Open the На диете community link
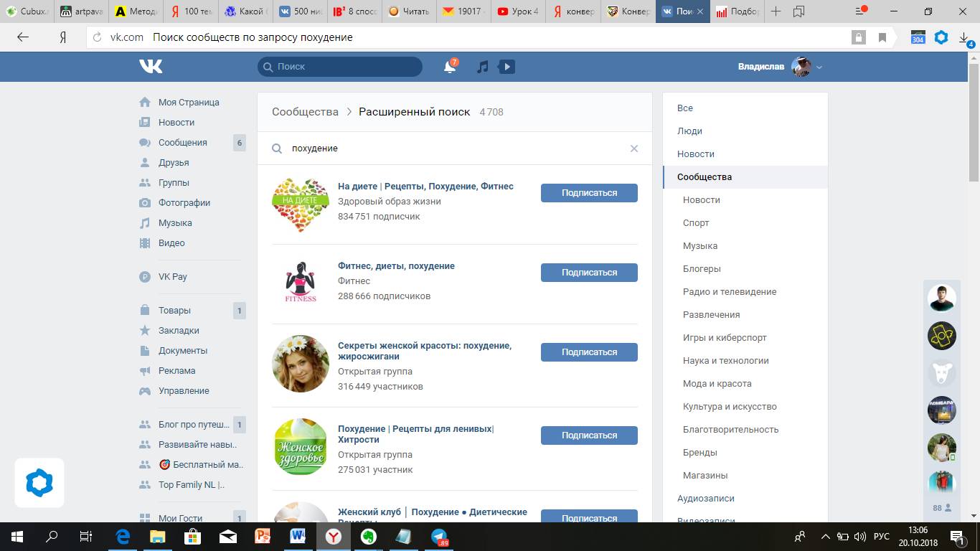980x551 pixels. pyautogui.click(x=425, y=187)
